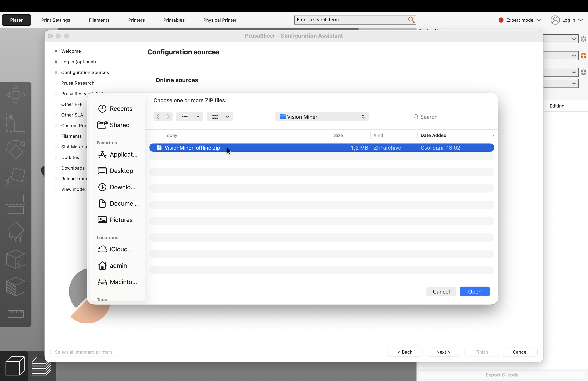Open grouping options dropdown

(220, 117)
